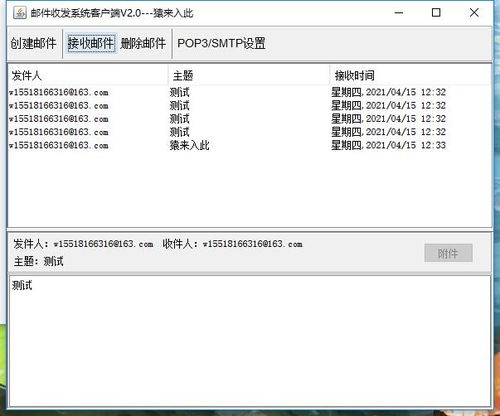Screen dimensions: 500x416
Task: Click the Java app icon in title bar
Action: (x=20, y=13)
